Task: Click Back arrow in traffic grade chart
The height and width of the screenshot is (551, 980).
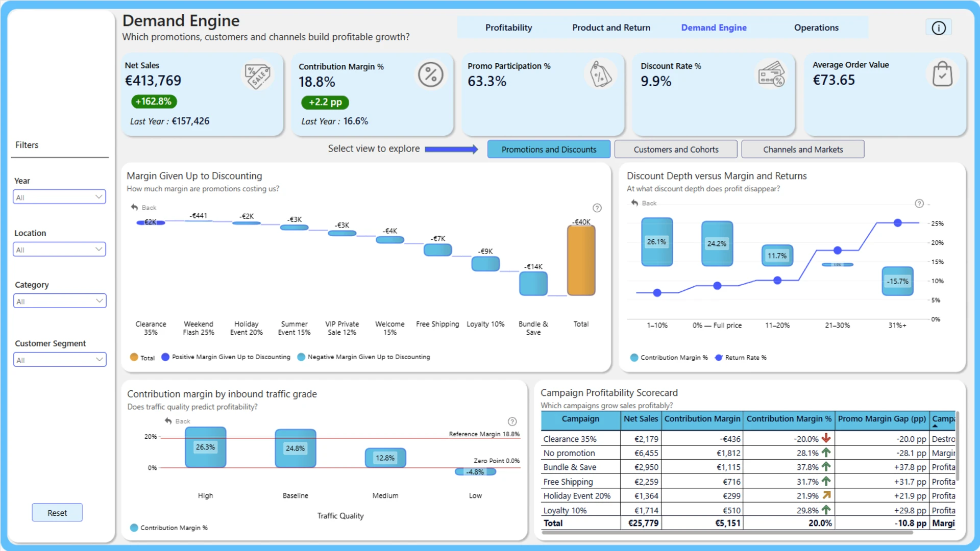Action: tap(168, 421)
